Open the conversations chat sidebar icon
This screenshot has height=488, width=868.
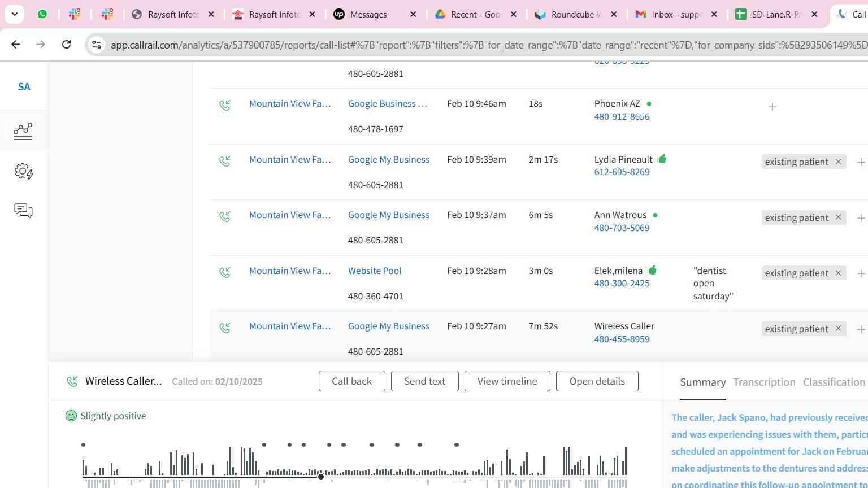(x=23, y=211)
